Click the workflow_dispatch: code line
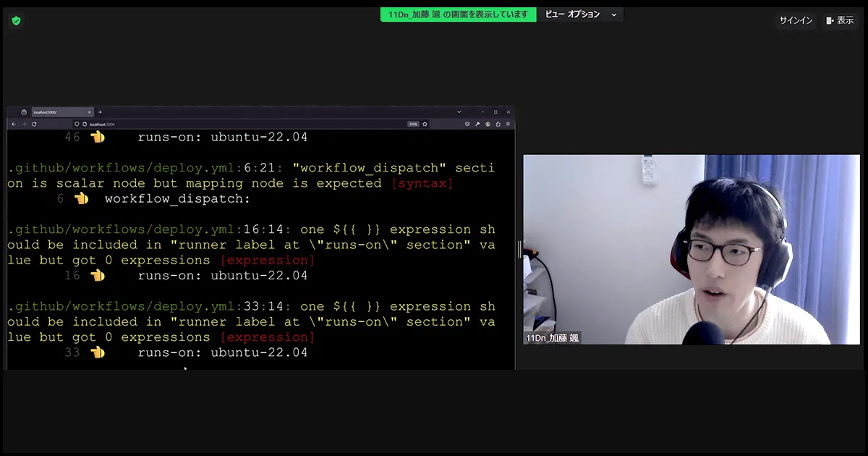The image size is (868, 456). coord(177,199)
